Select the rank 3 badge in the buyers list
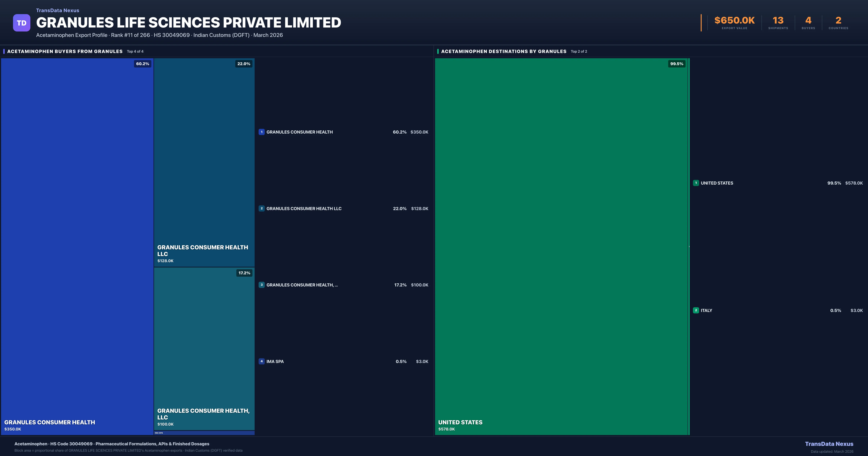The width and height of the screenshot is (868, 456). pos(262,285)
